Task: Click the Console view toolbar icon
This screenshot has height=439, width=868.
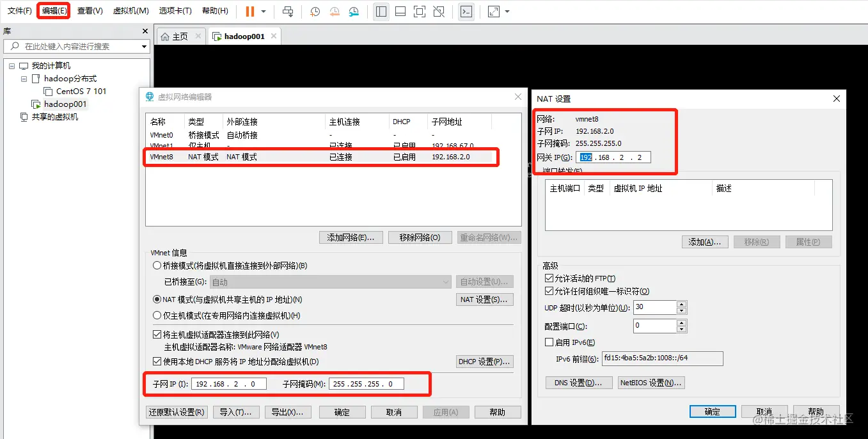Action: pyautogui.click(x=466, y=12)
